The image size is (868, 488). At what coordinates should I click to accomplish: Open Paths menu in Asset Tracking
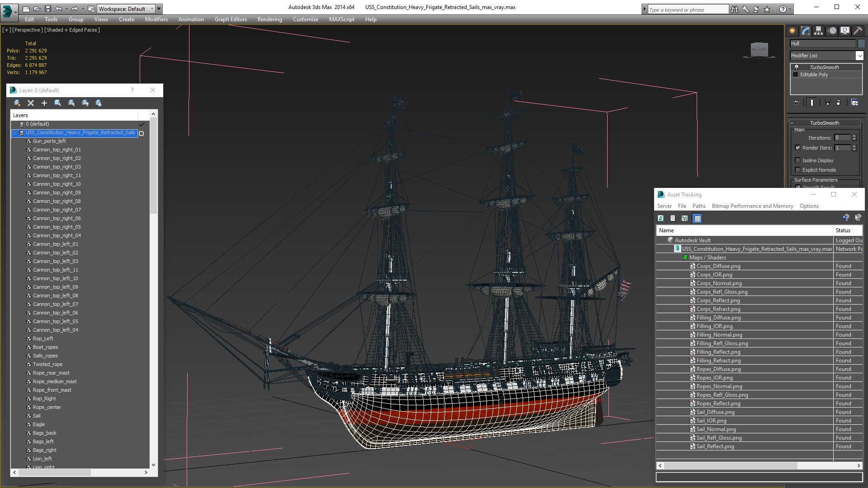(x=699, y=206)
